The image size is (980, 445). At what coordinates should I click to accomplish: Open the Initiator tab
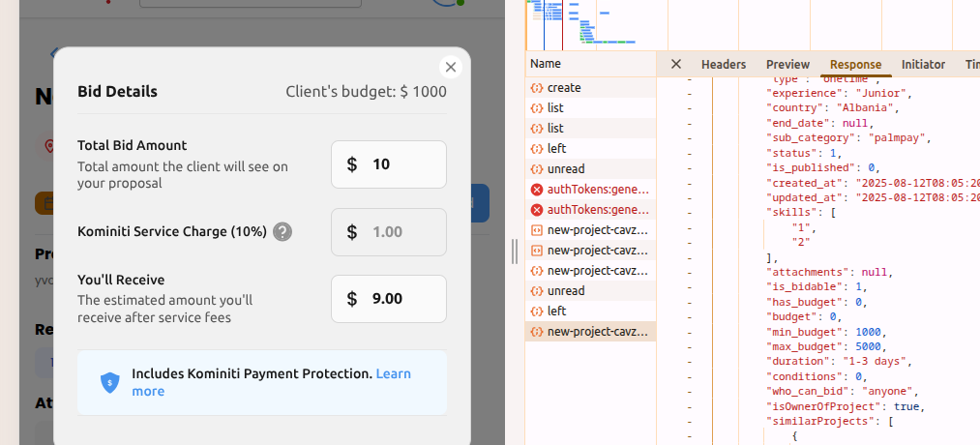pos(923,65)
